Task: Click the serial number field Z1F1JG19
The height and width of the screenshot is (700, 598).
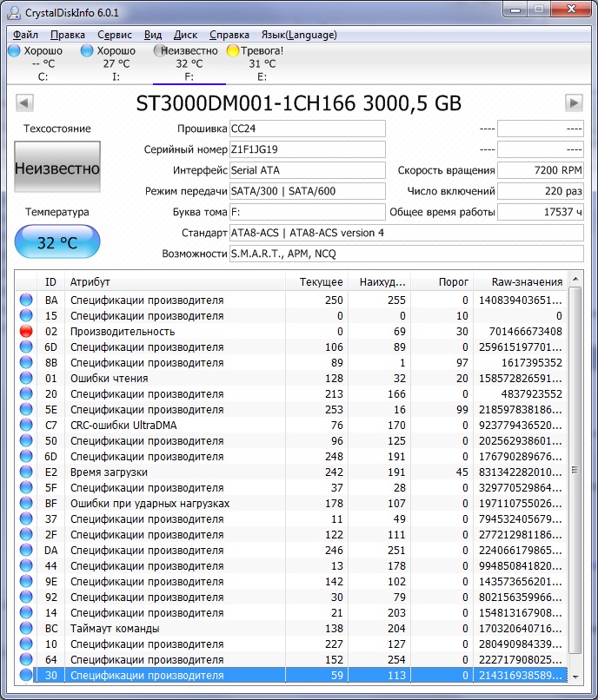Action: tap(308, 149)
